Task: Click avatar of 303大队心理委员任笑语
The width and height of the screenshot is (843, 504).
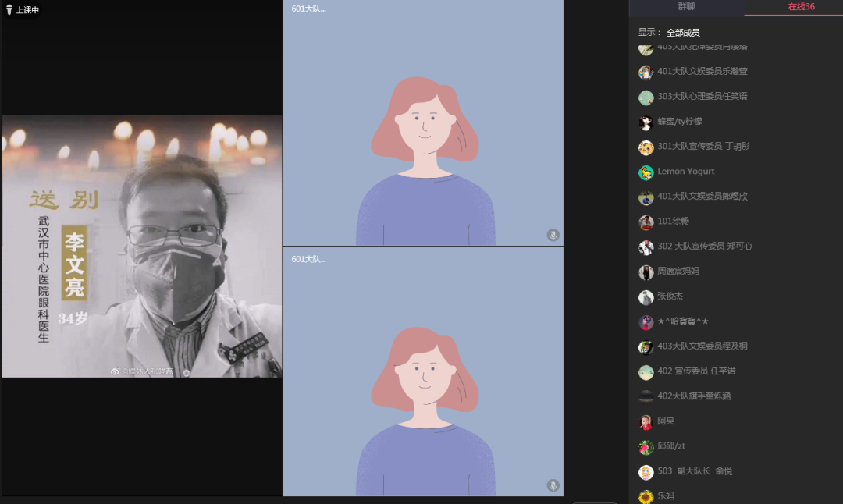Action: [646, 98]
